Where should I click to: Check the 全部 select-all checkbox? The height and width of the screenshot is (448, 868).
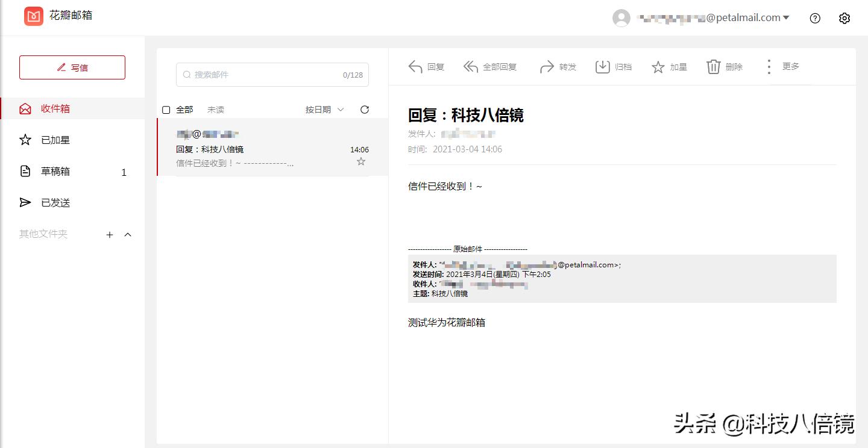click(166, 110)
